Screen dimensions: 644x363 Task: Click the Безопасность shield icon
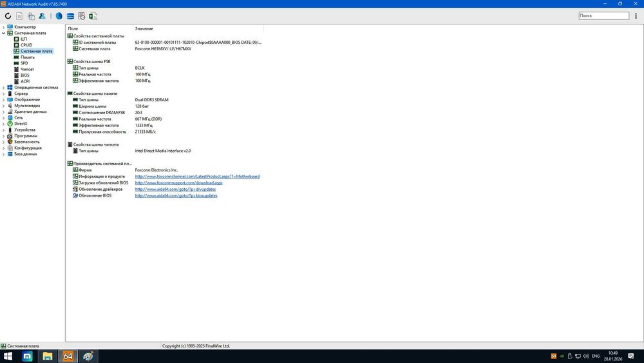coord(10,142)
